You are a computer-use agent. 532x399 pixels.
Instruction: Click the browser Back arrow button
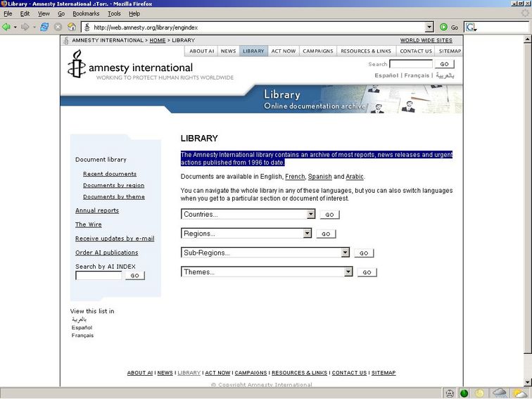pos(6,27)
